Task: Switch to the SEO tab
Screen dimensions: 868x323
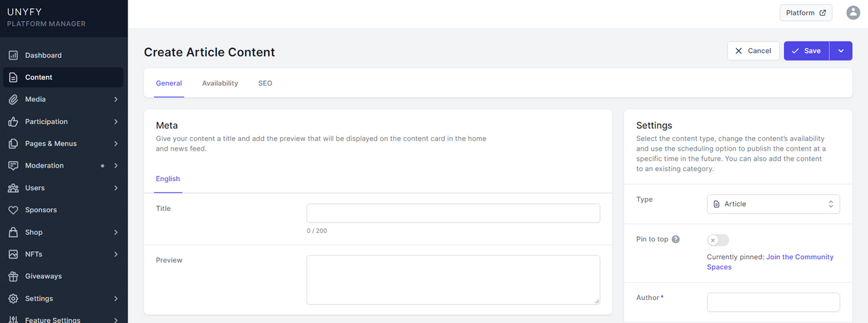Action: pyautogui.click(x=265, y=83)
